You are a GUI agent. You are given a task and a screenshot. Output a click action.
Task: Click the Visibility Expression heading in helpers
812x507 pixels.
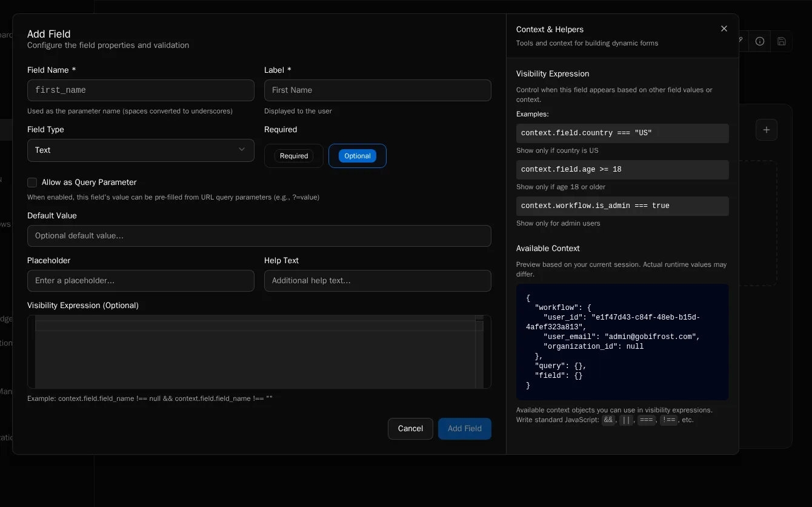click(x=553, y=74)
